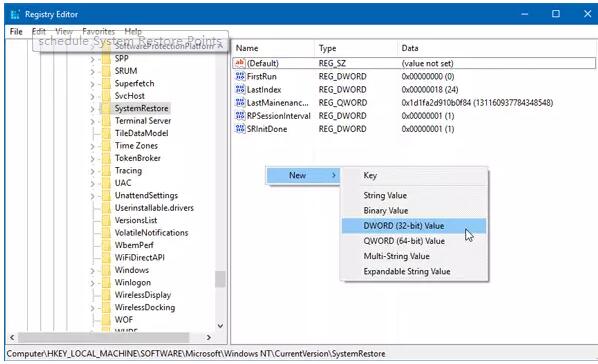
Task: Click the Winlogon folder icon
Action: [x=106, y=282]
